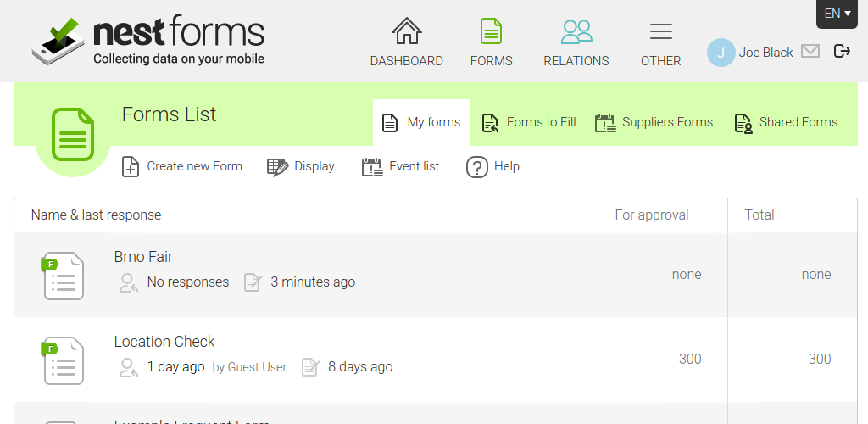Click the Forms List heading
The image size is (868, 424).
[x=169, y=114]
